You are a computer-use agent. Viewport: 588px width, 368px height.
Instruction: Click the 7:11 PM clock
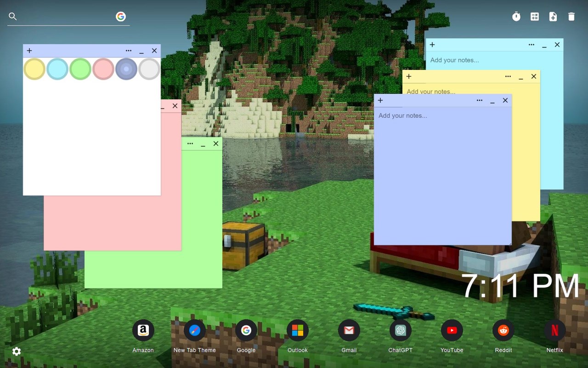point(520,286)
